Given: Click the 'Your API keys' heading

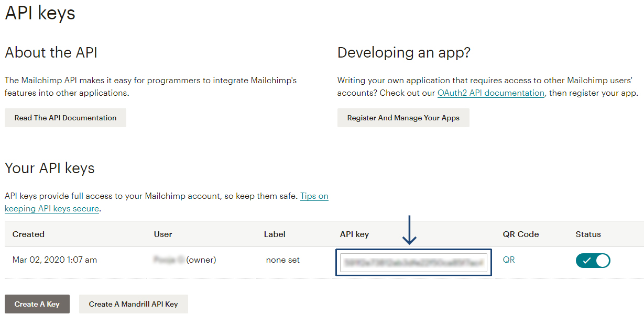Looking at the screenshot, I should click(x=50, y=168).
